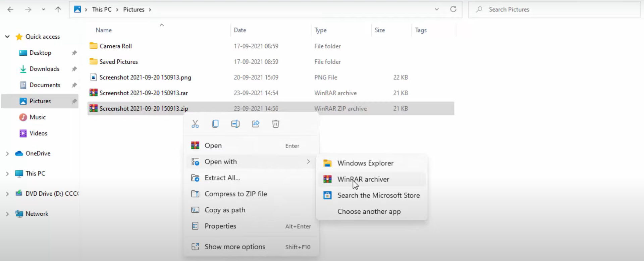Open the address bar history dropdown
644x261 pixels.
point(436,9)
